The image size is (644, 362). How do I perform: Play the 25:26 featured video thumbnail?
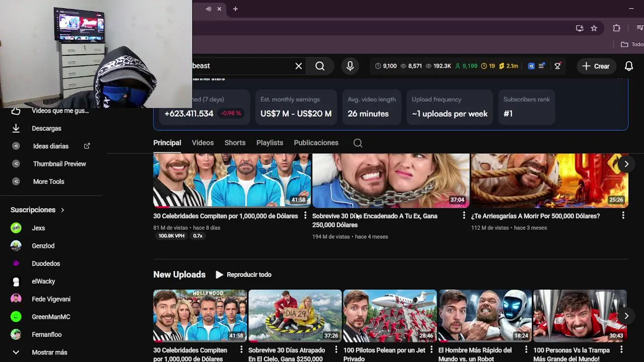point(549,180)
